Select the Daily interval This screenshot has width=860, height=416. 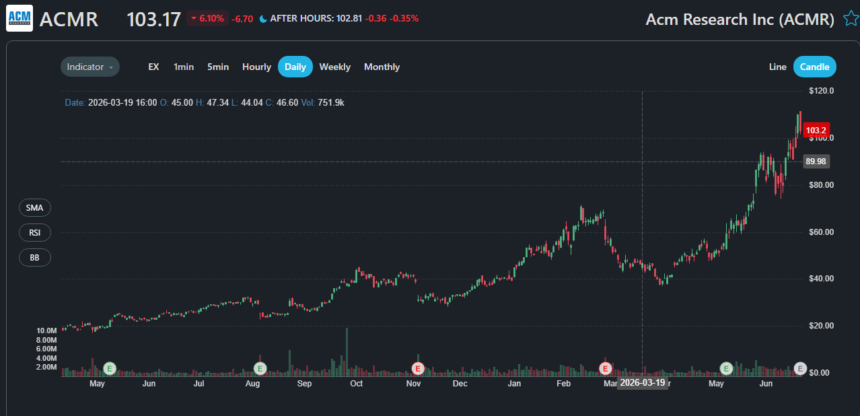click(295, 67)
